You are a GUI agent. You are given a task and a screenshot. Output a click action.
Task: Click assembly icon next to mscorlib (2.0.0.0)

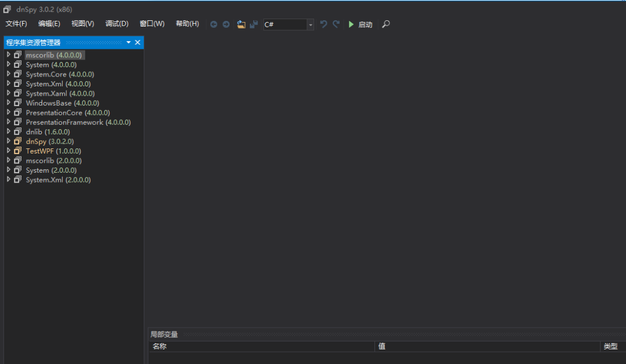pyautogui.click(x=17, y=160)
